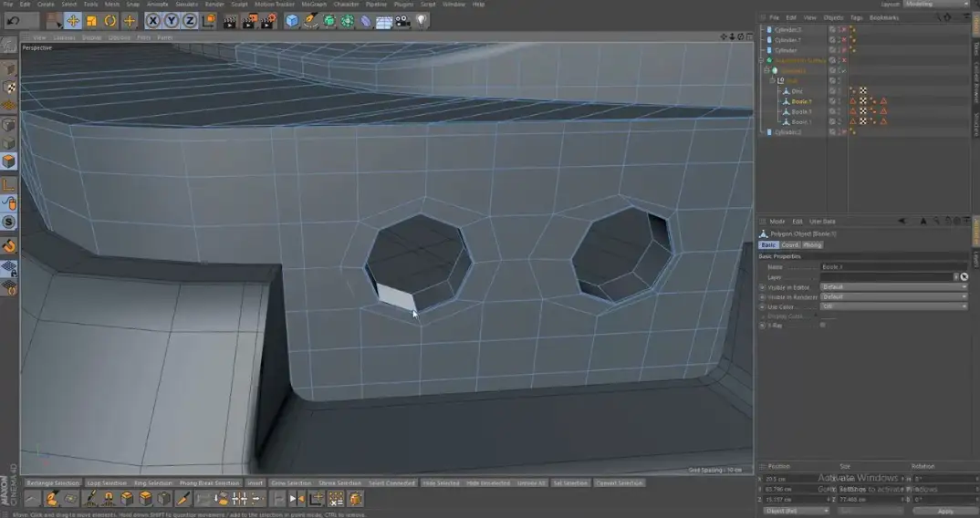Click the coordinate system icon
This screenshot has height=518, width=980.
(209, 21)
